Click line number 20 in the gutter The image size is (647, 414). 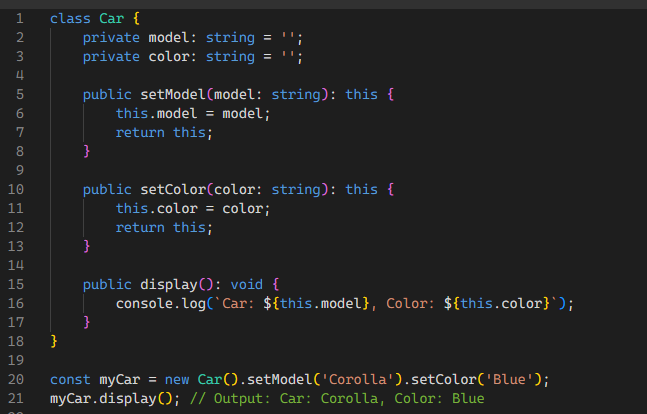16,379
